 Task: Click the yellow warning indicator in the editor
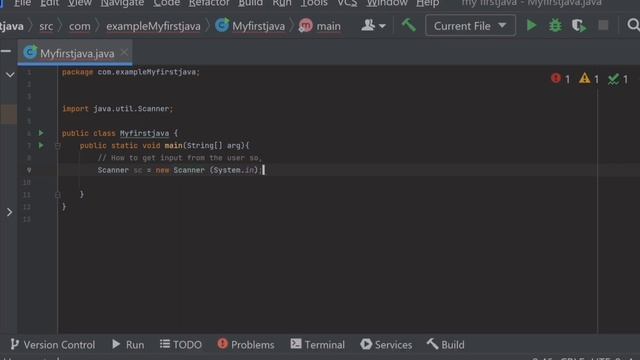tap(589, 78)
